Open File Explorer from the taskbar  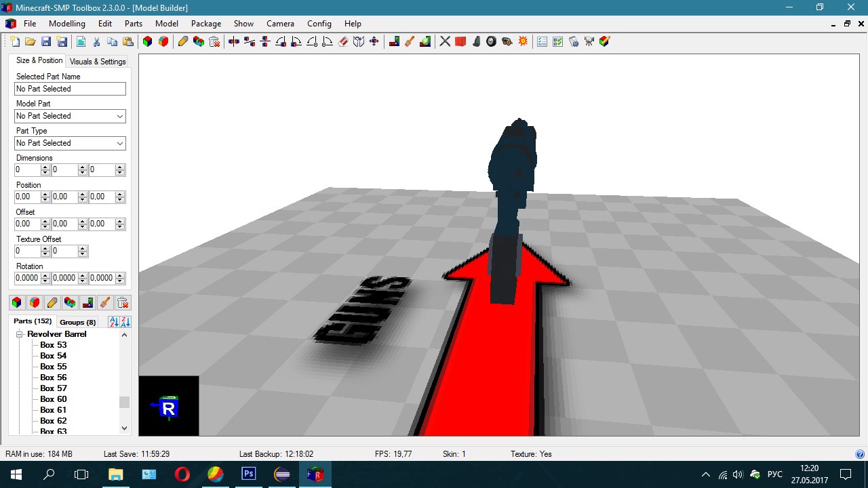[x=115, y=474]
